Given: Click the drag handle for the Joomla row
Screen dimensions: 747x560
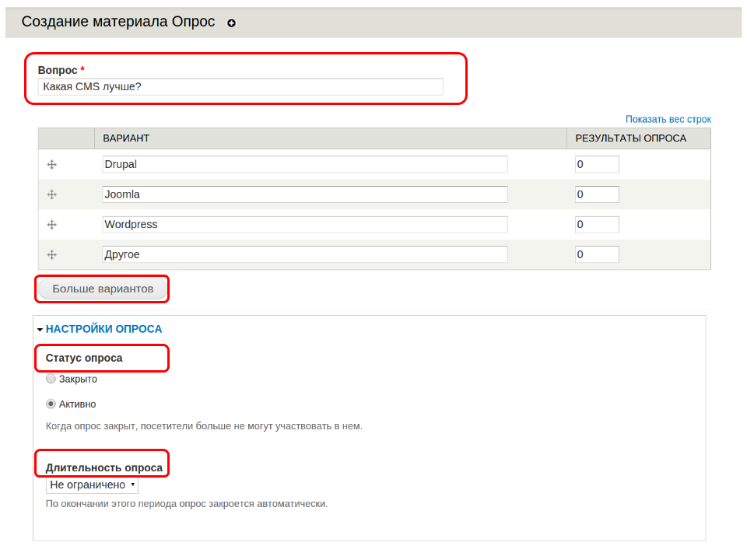Looking at the screenshot, I should click(x=52, y=194).
